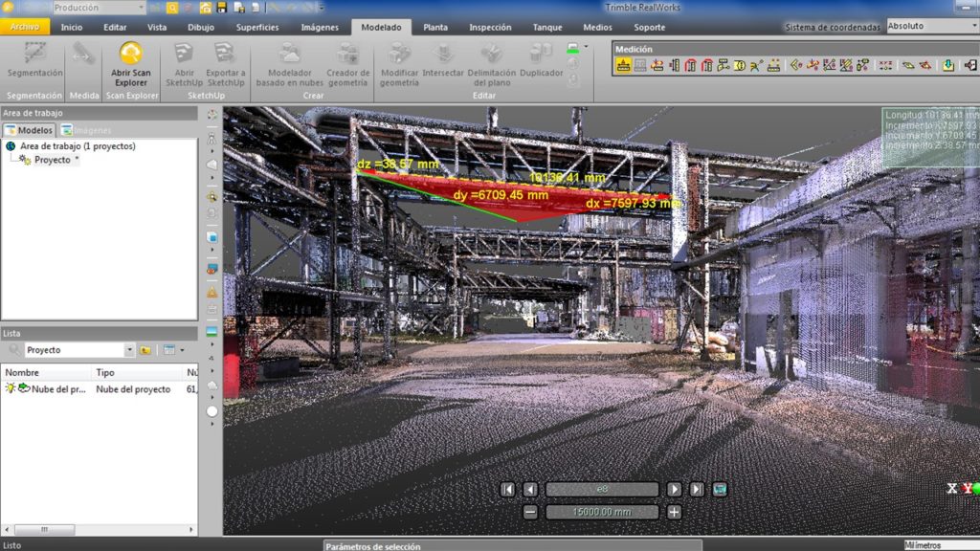Switch to the Inspección ribbon tab
980x551 pixels.
coord(490,28)
